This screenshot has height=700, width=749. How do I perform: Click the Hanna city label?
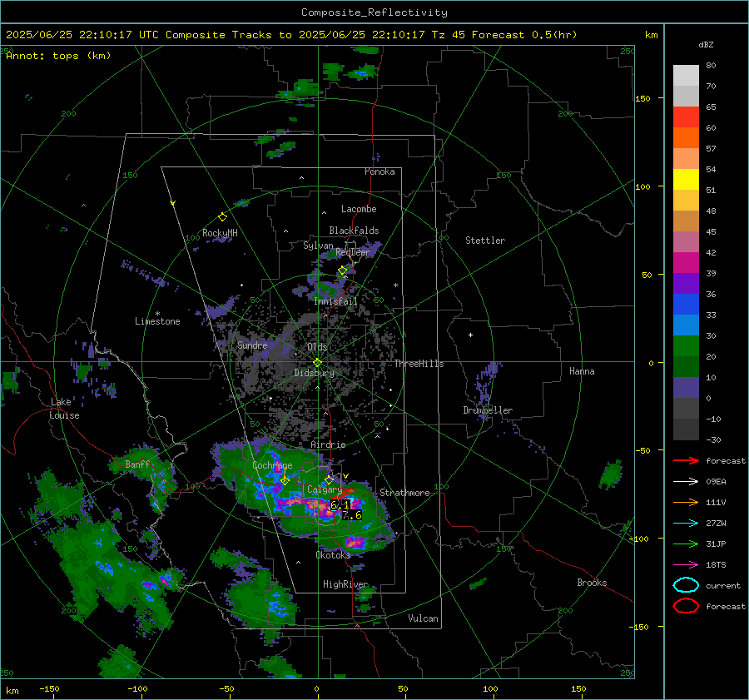pyautogui.click(x=582, y=371)
